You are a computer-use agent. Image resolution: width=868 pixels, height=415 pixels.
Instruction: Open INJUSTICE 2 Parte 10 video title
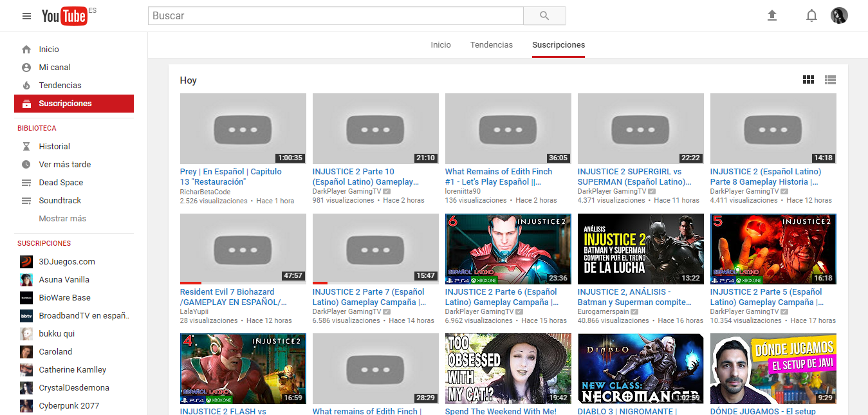tap(365, 177)
